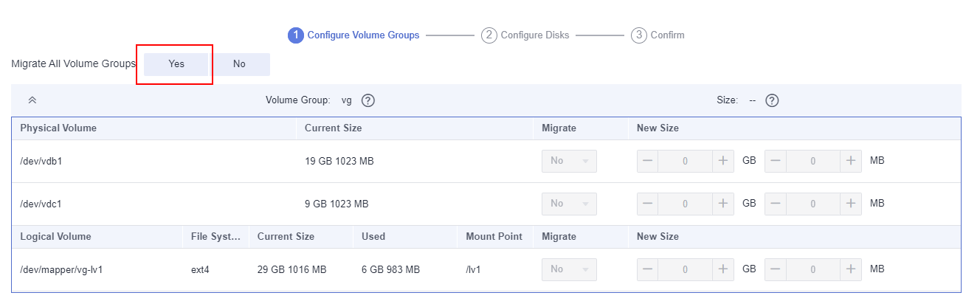Go to the Confirm step
Viewport: 980px width, 304px height.
point(658,35)
